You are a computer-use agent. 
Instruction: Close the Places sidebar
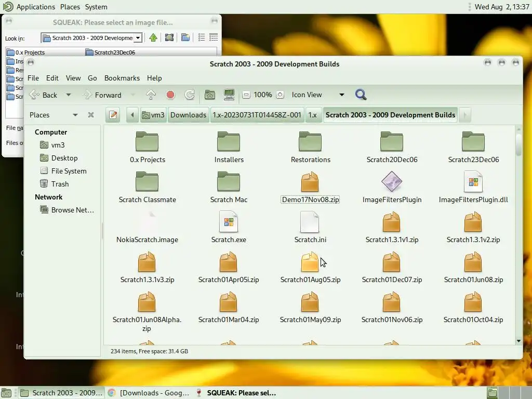(x=90, y=115)
